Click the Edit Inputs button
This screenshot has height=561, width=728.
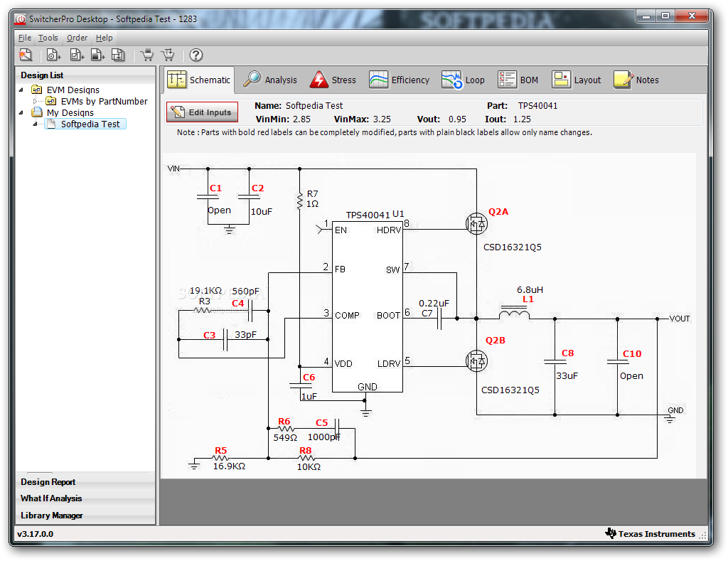pos(202,112)
